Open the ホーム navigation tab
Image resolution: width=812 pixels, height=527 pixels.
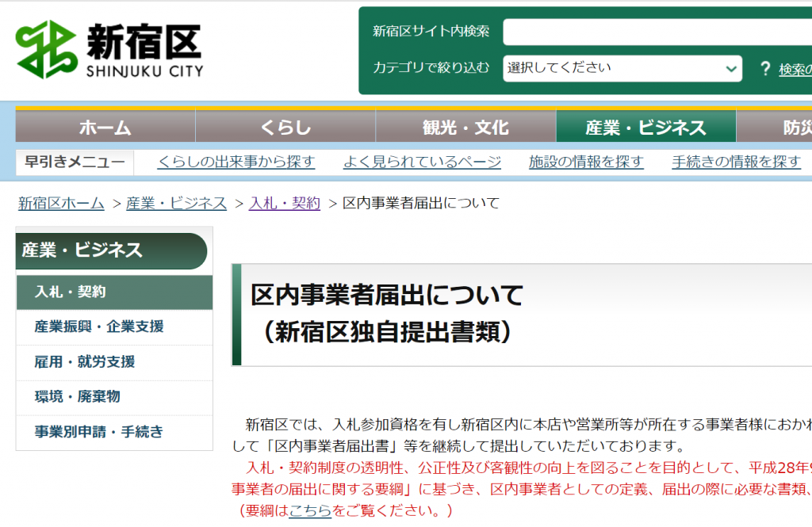(105, 127)
